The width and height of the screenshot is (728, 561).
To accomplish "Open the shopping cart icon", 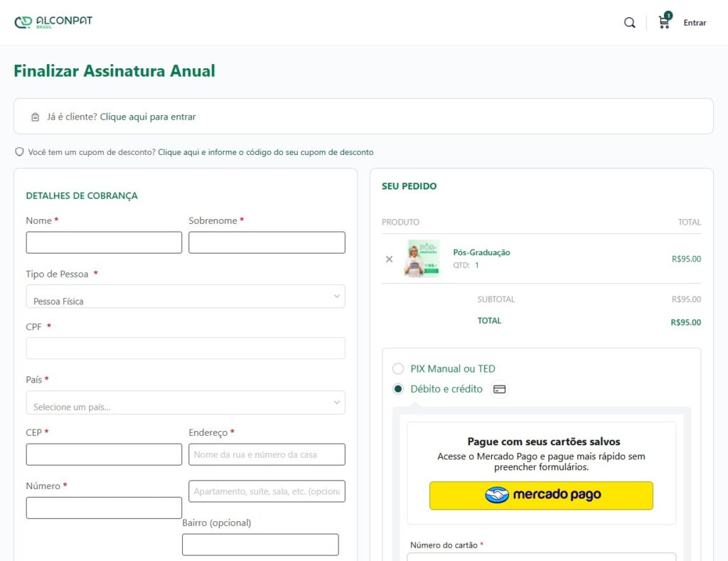I will [664, 22].
